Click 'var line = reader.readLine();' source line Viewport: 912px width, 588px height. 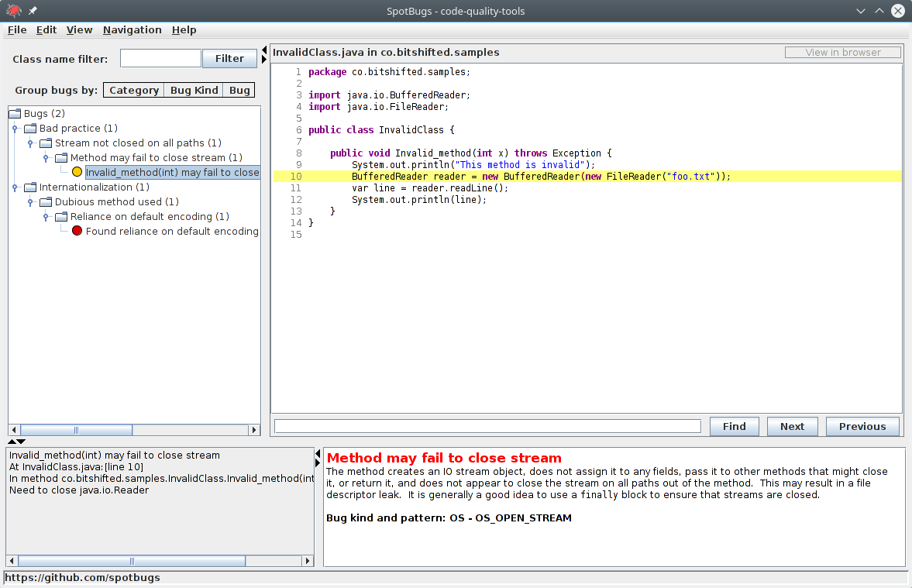click(430, 187)
